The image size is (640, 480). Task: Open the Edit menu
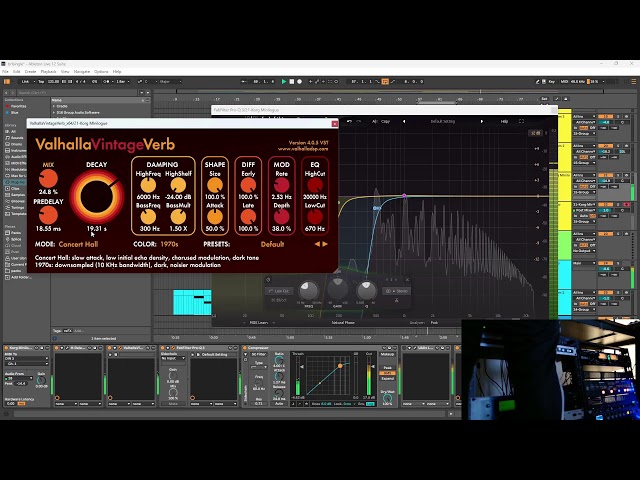(17, 71)
